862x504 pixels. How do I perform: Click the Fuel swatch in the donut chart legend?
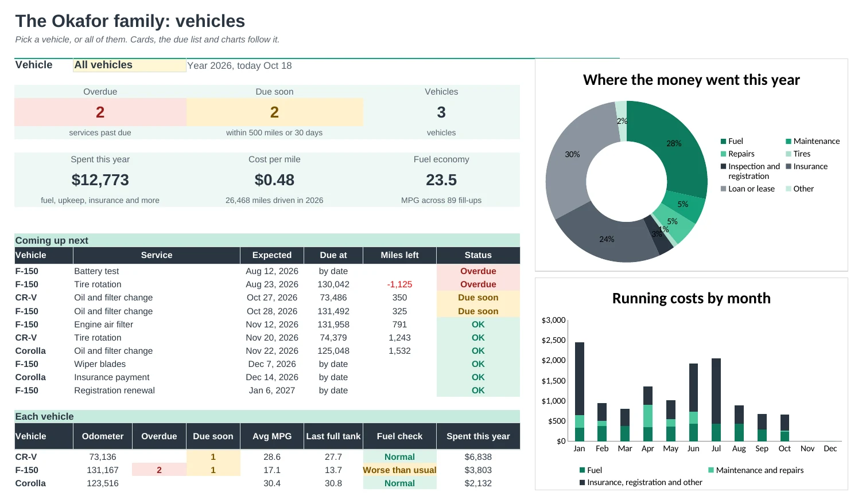724,142
